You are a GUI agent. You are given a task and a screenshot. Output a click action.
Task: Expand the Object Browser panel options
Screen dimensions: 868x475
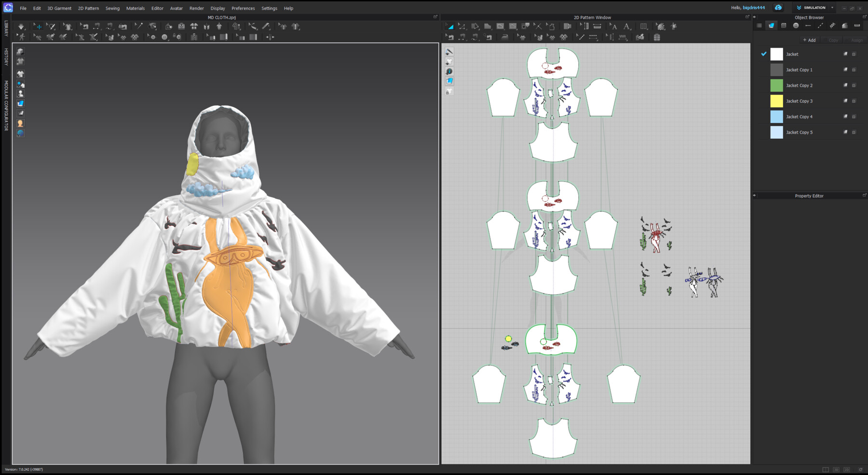tap(754, 17)
